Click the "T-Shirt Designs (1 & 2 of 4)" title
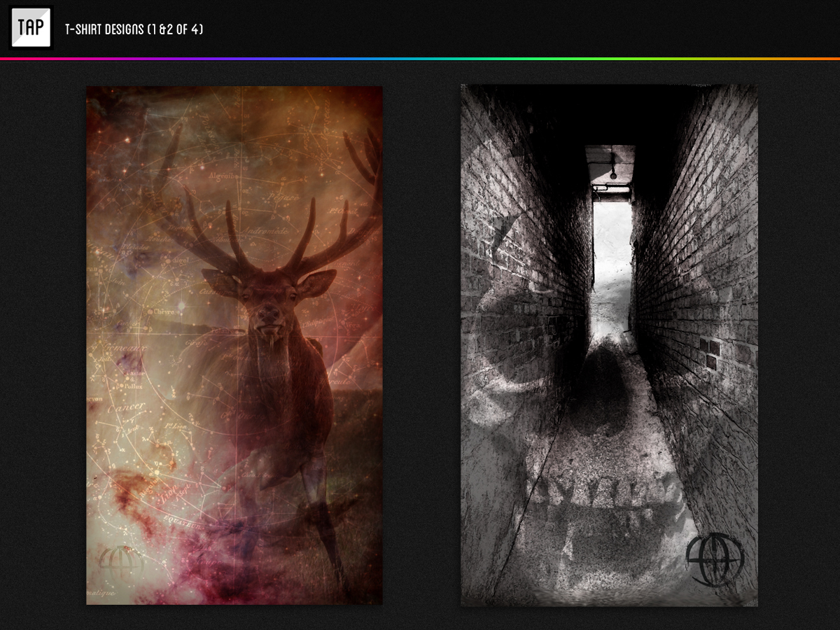Screen dimensions: 840x630 tap(134, 29)
